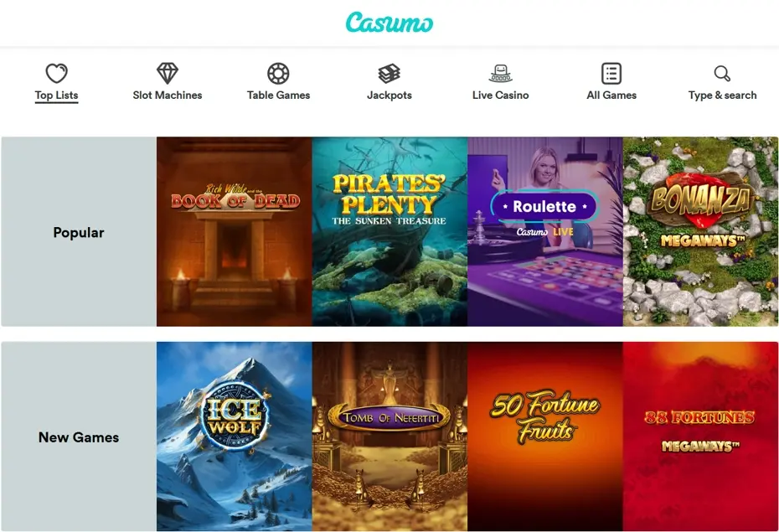779x532 pixels.
Task: Open the Casumo Live Roulette tile
Action: point(545,231)
